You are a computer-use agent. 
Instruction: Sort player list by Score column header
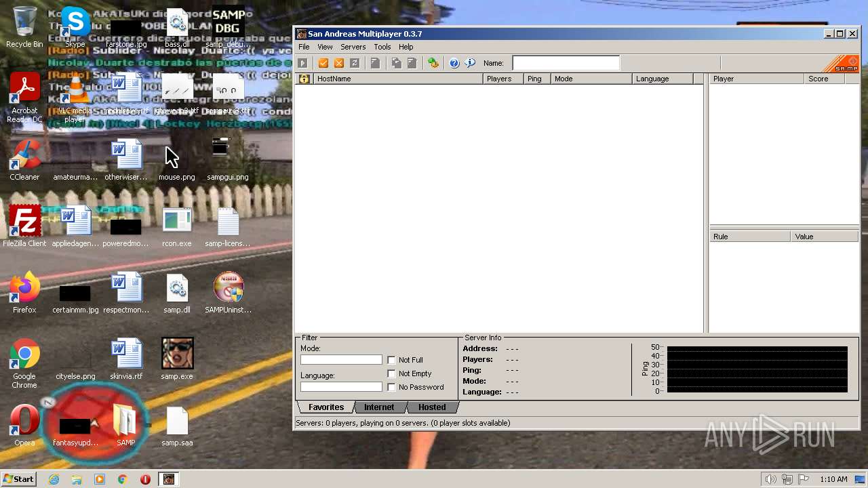823,79
